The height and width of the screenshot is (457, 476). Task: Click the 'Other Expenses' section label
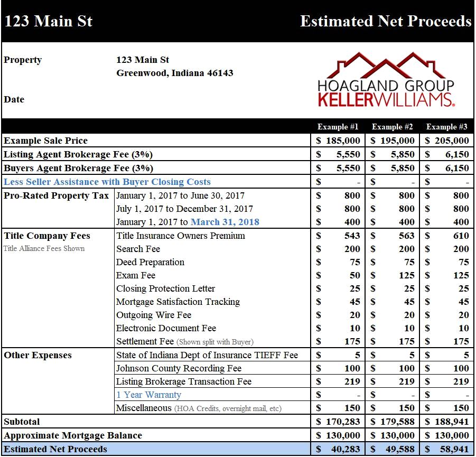pos(38,355)
